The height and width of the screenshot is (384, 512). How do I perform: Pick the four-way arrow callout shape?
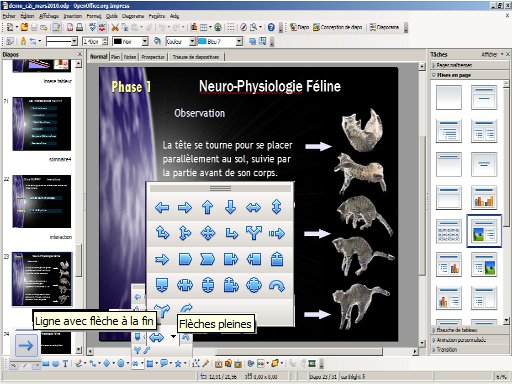click(x=254, y=285)
